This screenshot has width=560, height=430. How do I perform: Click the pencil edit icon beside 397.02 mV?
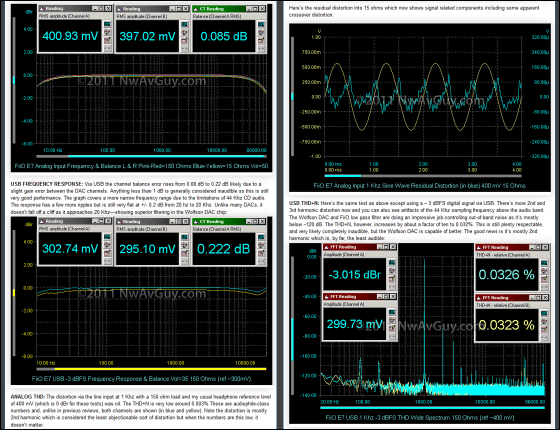coord(184,40)
